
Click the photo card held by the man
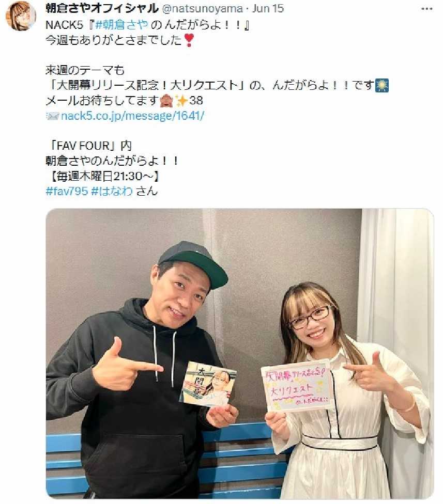pyautogui.click(x=208, y=384)
